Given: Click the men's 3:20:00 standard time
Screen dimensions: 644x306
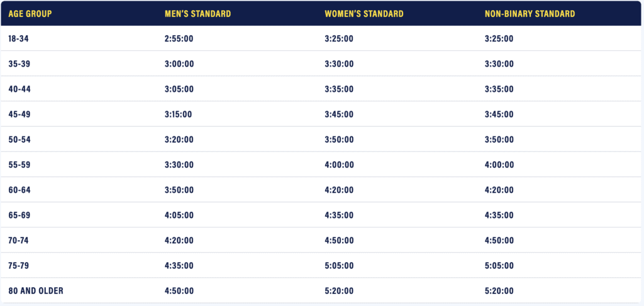Looking at the screenshot, I should click(x=179, y=139).
